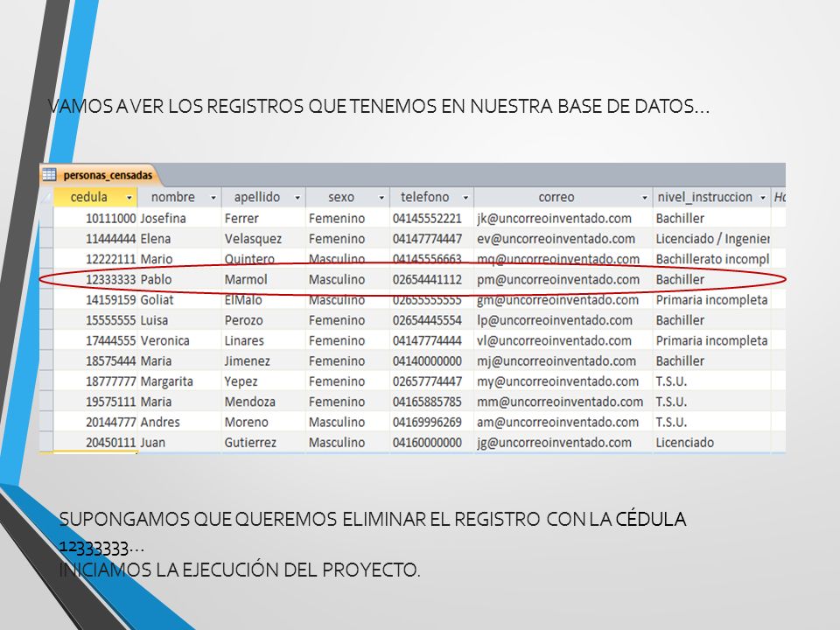Click cell with cedula 19575111
Viewport: 840px width, 630px height.
pos(95,402)
